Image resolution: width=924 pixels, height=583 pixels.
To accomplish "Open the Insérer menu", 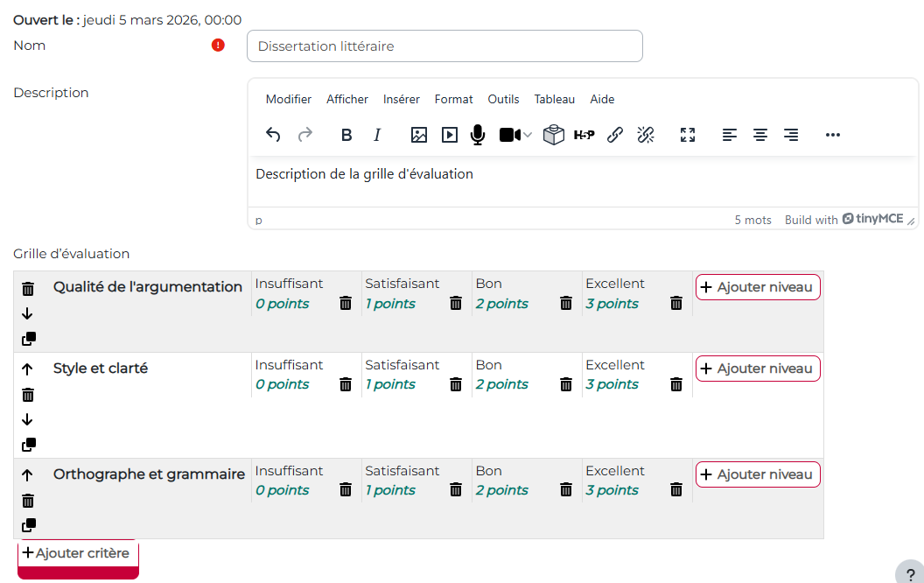I will pyautogui.click(x=401, y=100).
